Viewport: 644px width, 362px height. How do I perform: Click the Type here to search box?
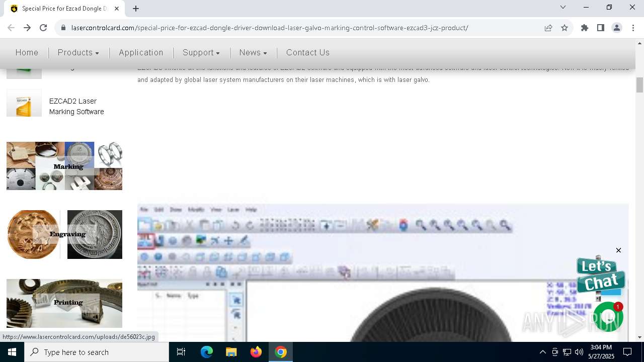click(x=97, y=352)
